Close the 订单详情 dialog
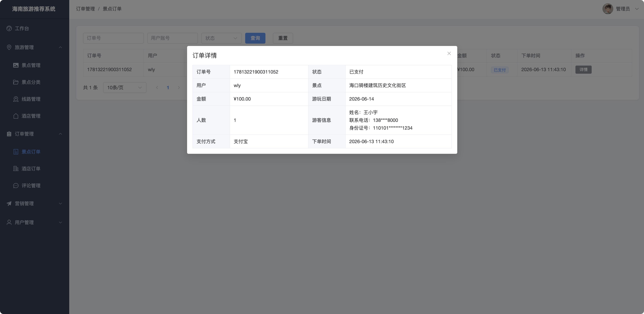This screenshot has height=314, width=644. pyautogui.click(x=449, y=54)
